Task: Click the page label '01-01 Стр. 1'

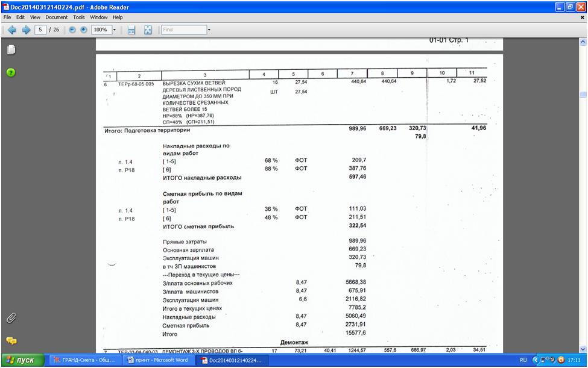Action: 449,40
